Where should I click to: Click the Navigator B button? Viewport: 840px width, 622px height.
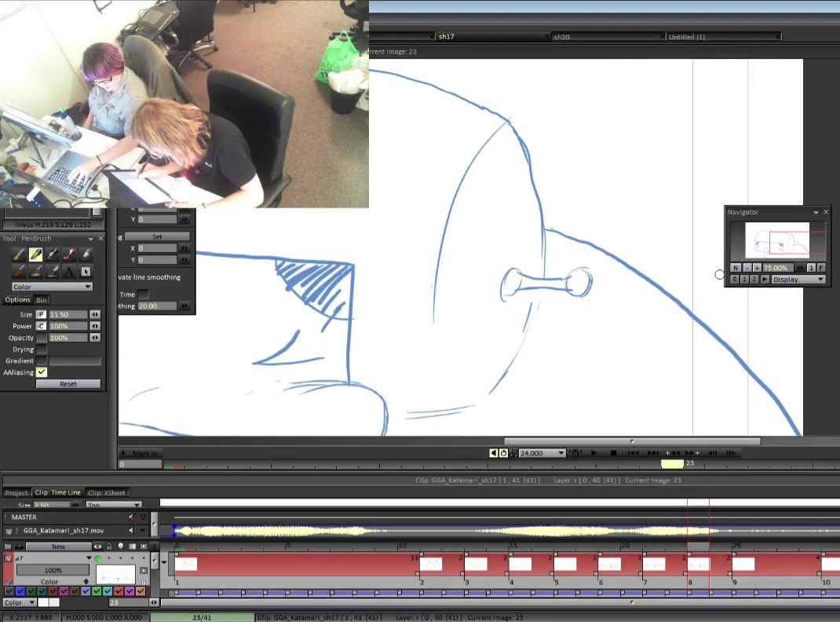point(735,279)
